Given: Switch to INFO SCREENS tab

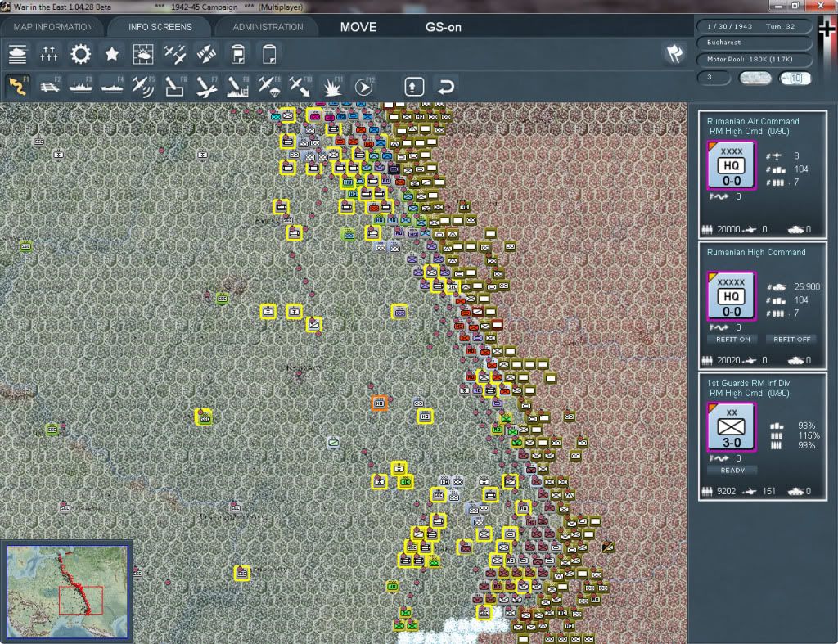Looking at the screenshot, I should (x=160, y=27).
